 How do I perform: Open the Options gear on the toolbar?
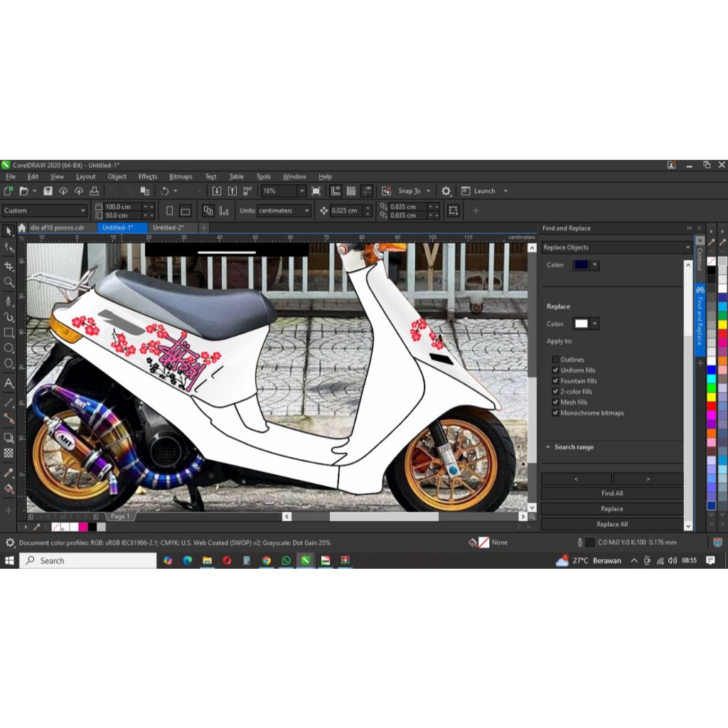[x=446, y=191]
